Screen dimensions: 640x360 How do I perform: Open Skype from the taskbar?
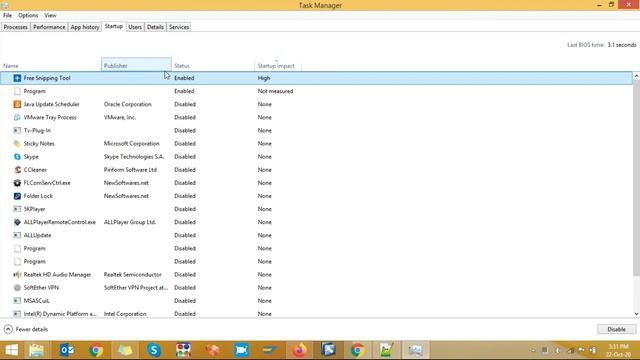(x=154, y=350)
